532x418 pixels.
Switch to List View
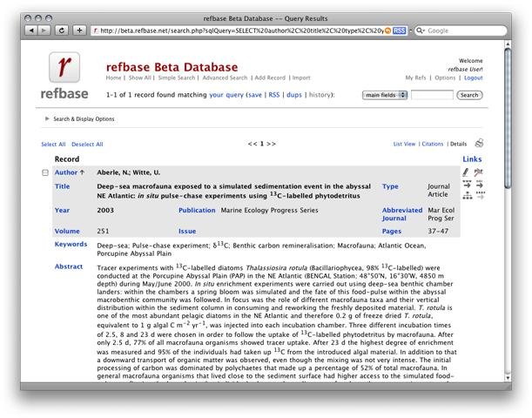pyautogui.click(x=404, y=144)
